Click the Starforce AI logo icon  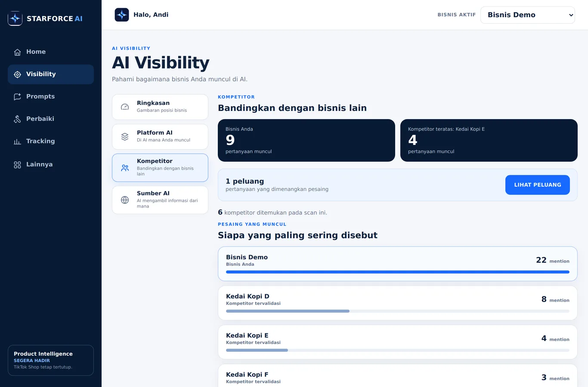(15, 18)
